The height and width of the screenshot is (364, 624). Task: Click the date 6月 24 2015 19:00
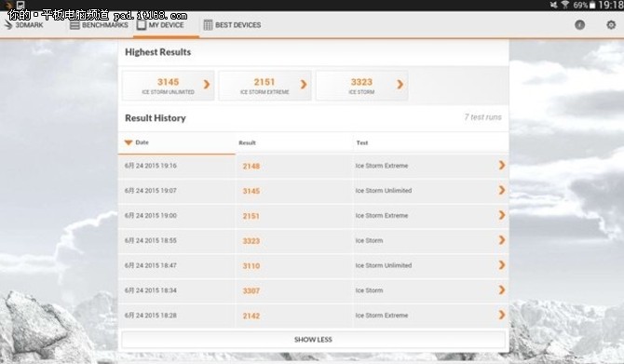click(151, 216)
